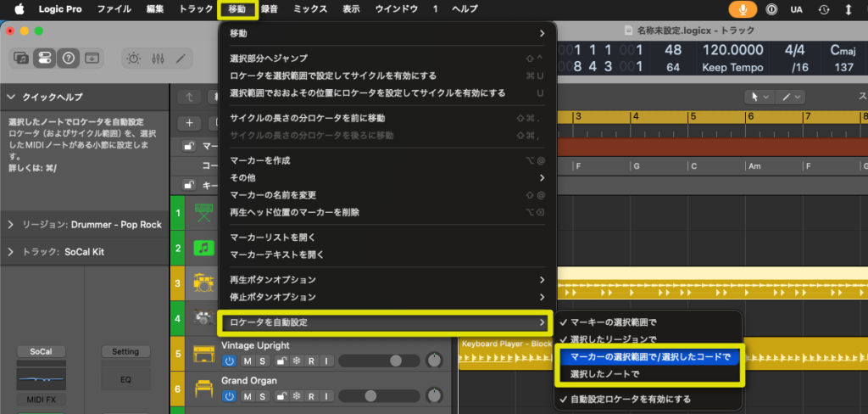Click the document icon in window title
Viewport: 868px width, 414px height.
(630, 30)
